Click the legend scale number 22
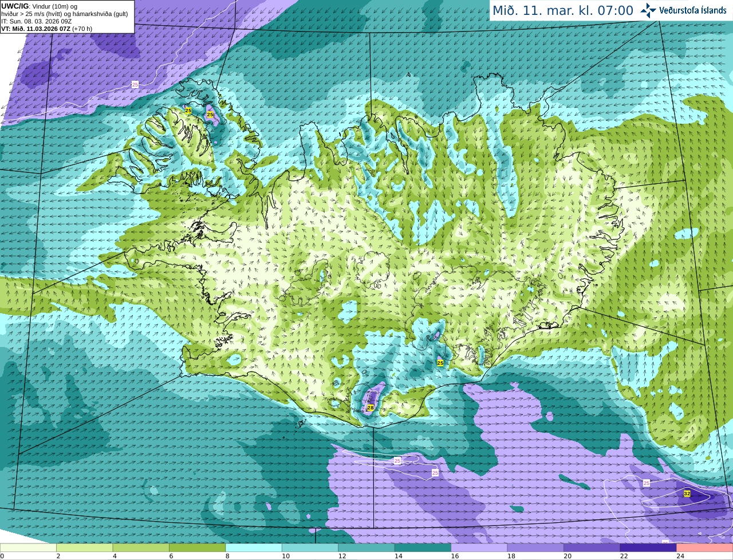 tap(624, 556)
